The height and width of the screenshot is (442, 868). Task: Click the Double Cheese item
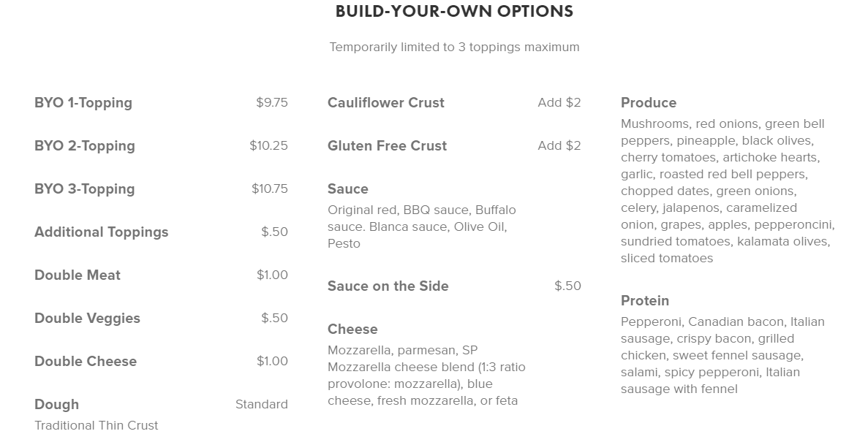click(x=86, y=362)
